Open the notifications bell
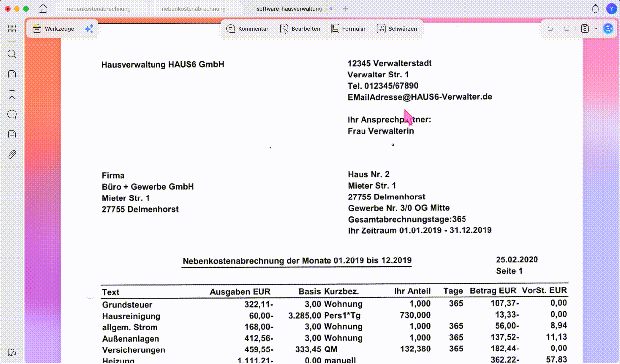 595,9
